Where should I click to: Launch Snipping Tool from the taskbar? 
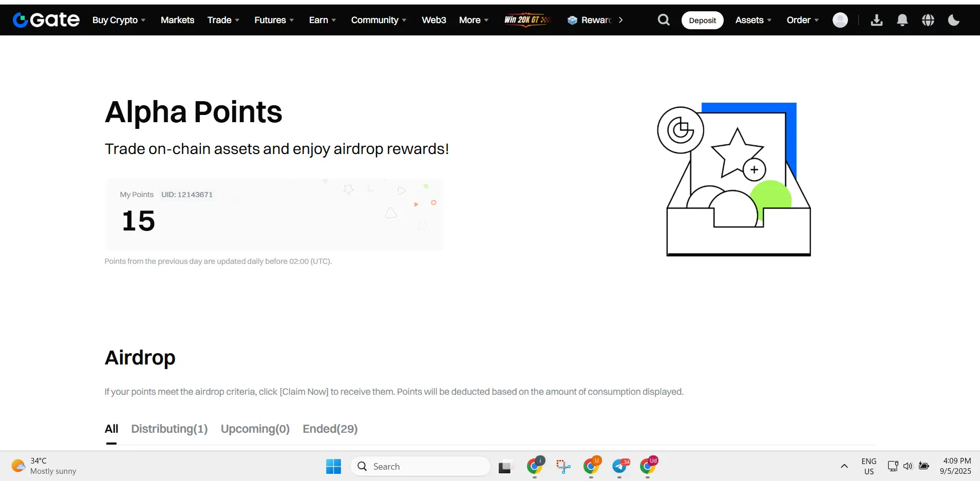(563, 466)
